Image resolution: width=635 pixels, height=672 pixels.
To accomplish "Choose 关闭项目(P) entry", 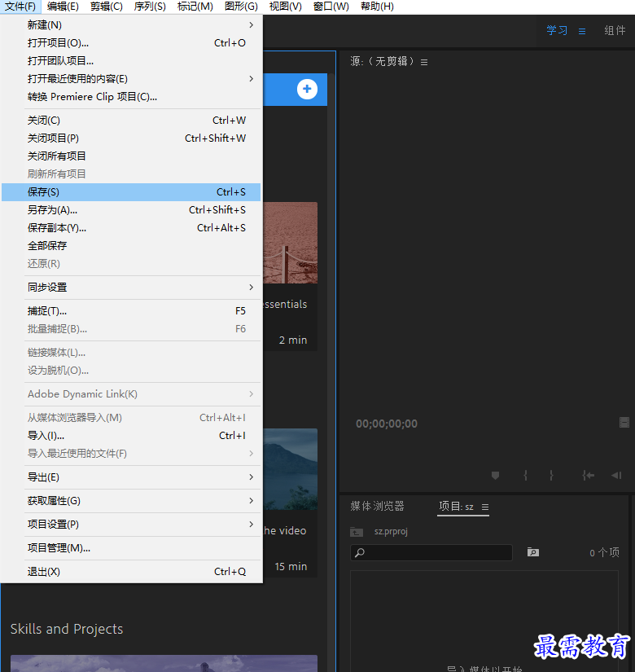I will pyautogui.click(x=131, y=138).
